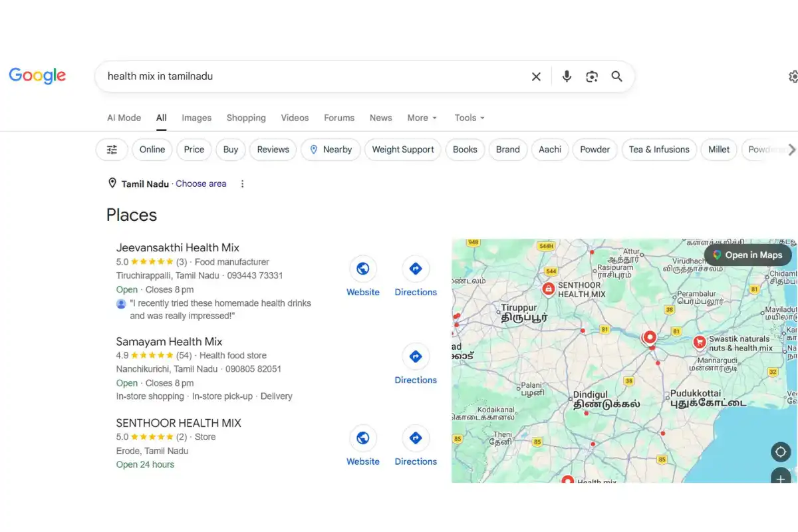Click the Google logo

37,76
